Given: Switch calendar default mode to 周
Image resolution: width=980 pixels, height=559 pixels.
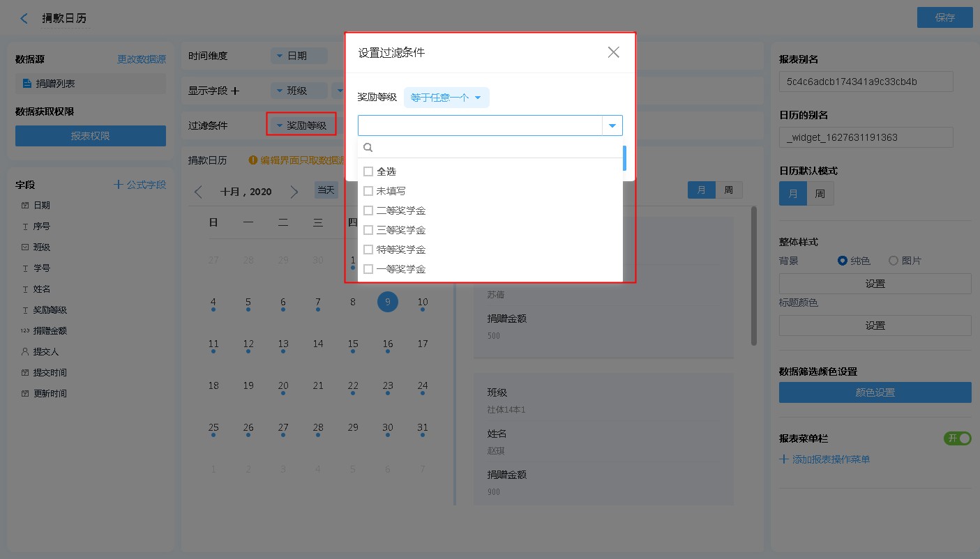Looking at the screenshot, I should pos(820,194).
